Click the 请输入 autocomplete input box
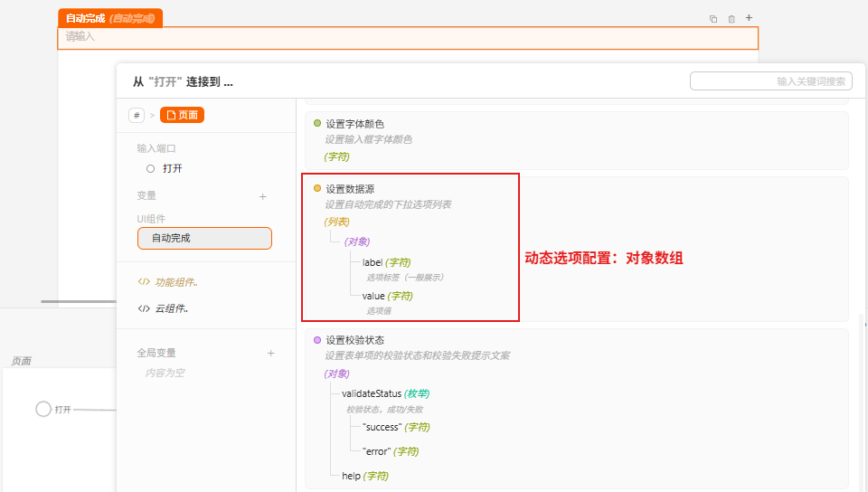The height and width of the screenshot is (492, 868). coord(408,38)
